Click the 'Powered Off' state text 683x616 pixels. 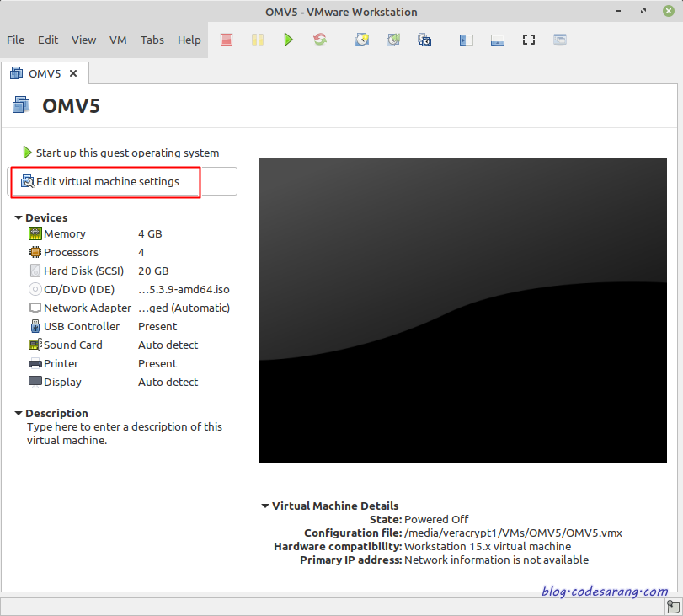[436, 519]
